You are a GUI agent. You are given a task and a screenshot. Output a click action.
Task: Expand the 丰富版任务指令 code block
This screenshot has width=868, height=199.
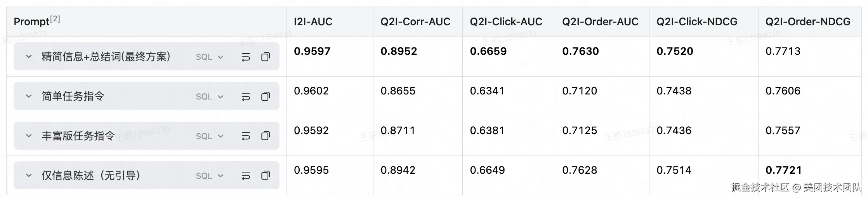(x=29, y=136)
